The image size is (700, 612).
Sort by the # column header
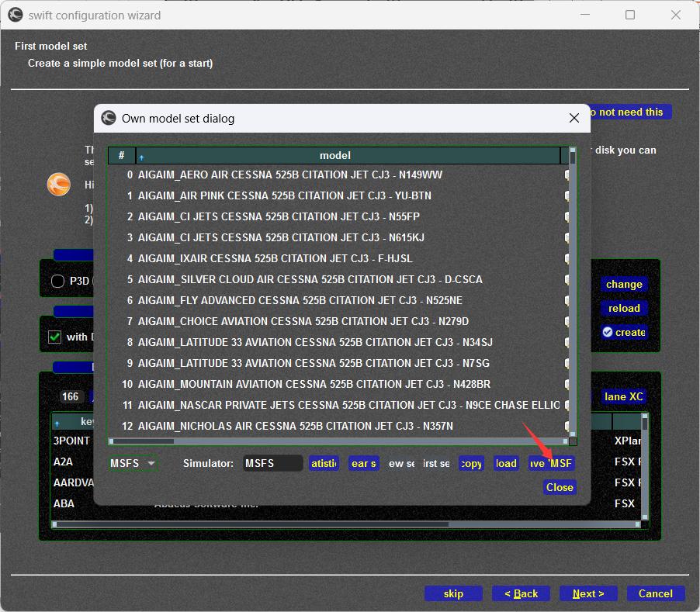coord(121,155)
